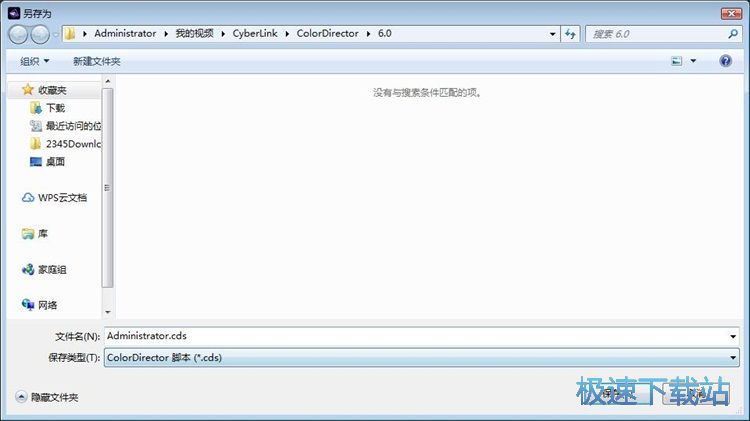Image resolution: width=750 pixels, height=421 pixels.
Task: Select CyberLink in the address path
Action: click(x=255, y=33)
